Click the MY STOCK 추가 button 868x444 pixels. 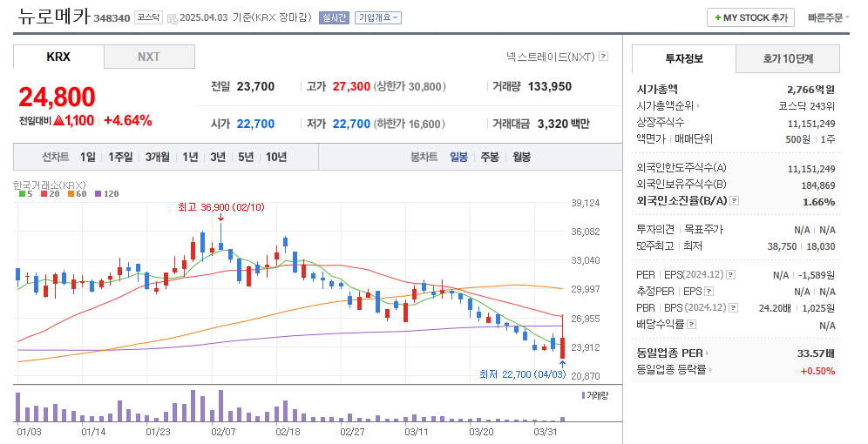pyautogui.click(x=750, y=17)
